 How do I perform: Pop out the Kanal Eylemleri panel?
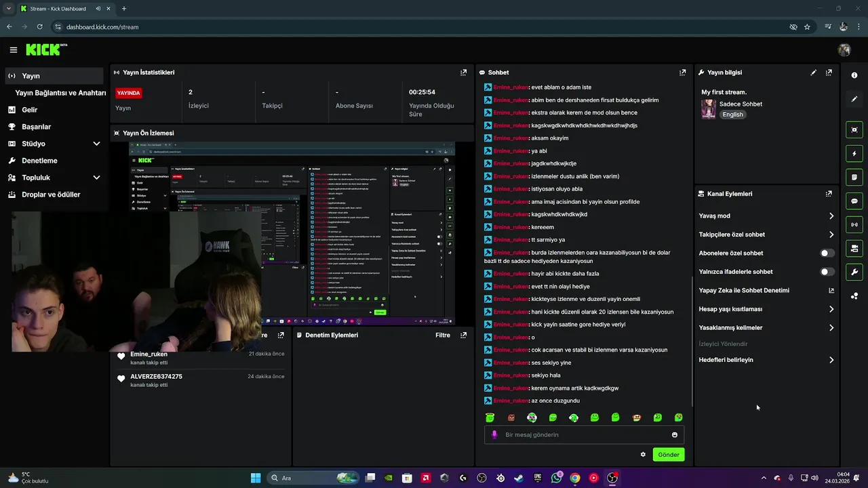click(x=829, y=194)
